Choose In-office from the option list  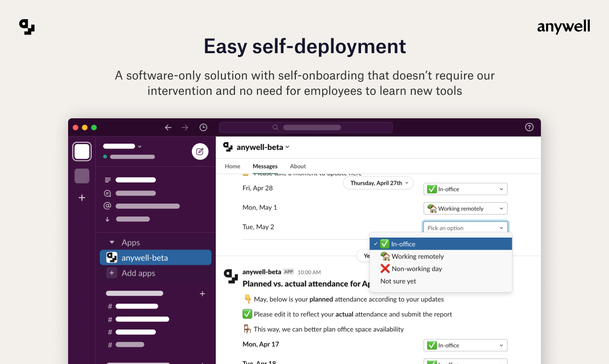click(441, 244)
